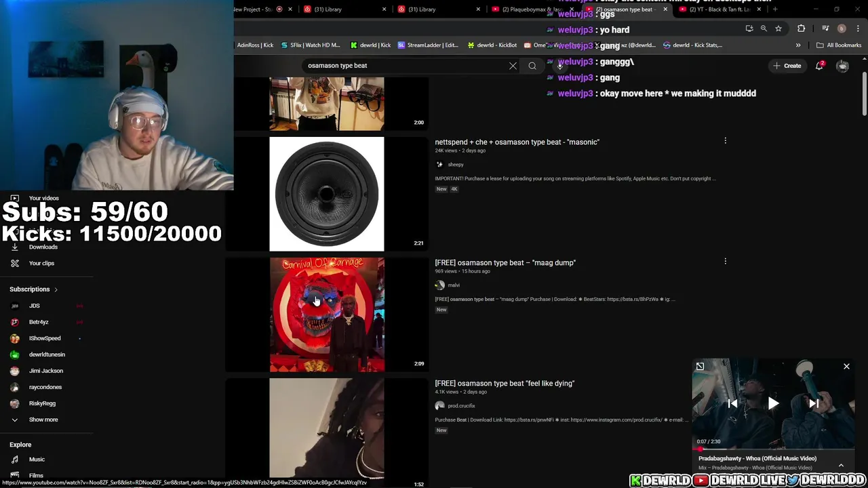868x488 pixels.
Task: Open All Bookmarks folder
Action: (839, 45)
